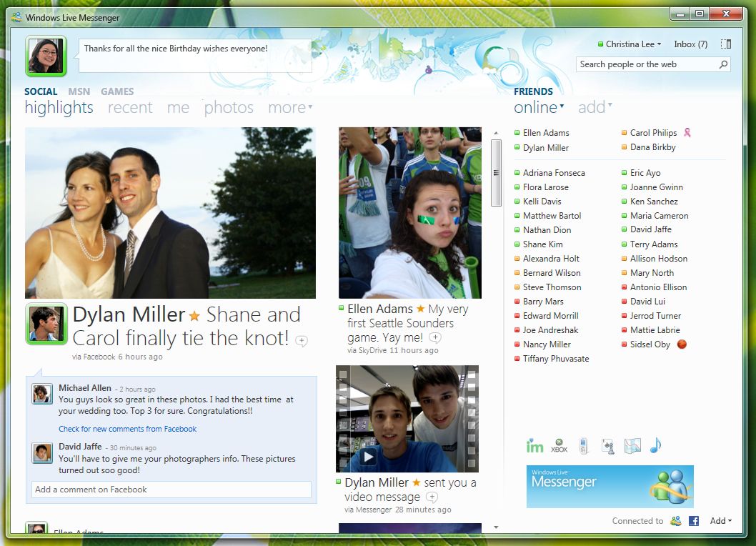Click the feed scrollbar thumb
Screen dimensions: 756x546
[496, 172]
